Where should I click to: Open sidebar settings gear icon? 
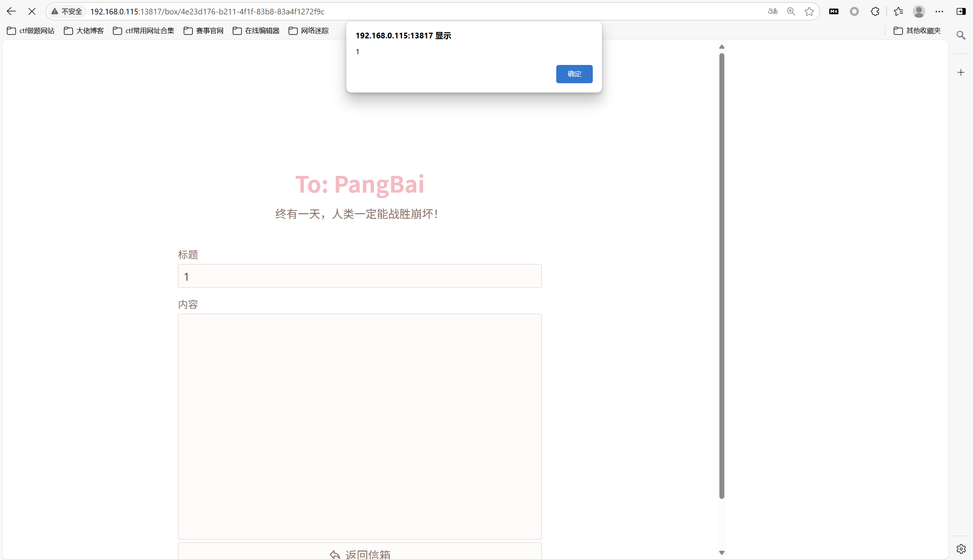click(x=961, y=549)
